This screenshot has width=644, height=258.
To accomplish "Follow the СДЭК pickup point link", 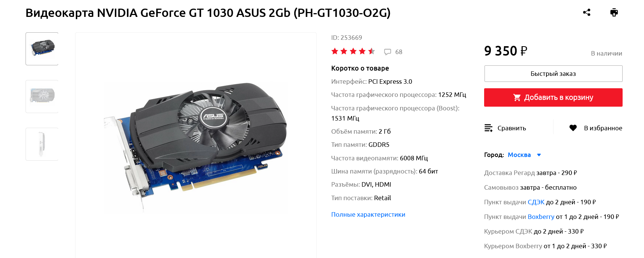I will [x=536, y=202].
